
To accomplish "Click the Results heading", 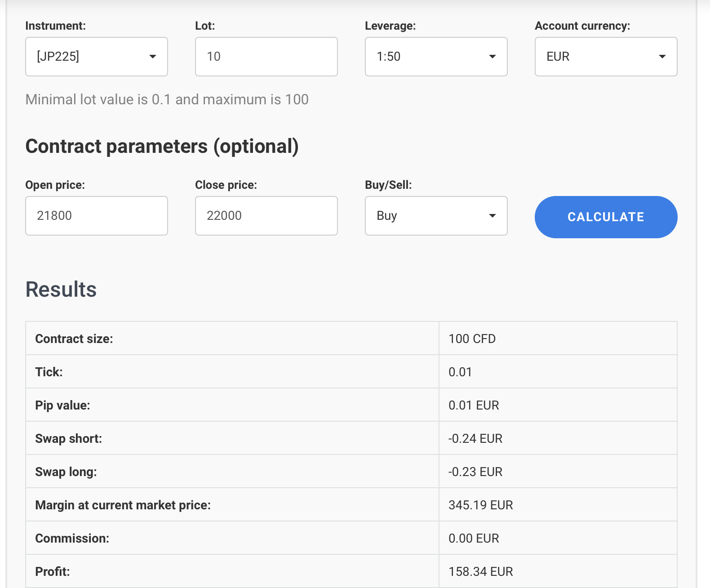I will tap(61, 289).
